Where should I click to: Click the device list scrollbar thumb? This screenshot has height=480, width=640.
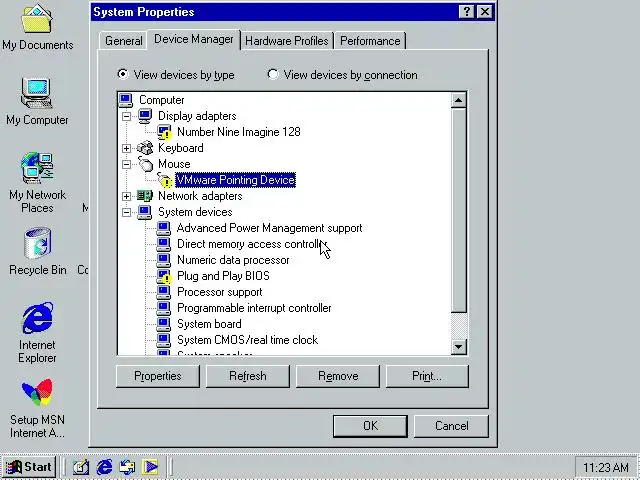click(x=458, y=210)
